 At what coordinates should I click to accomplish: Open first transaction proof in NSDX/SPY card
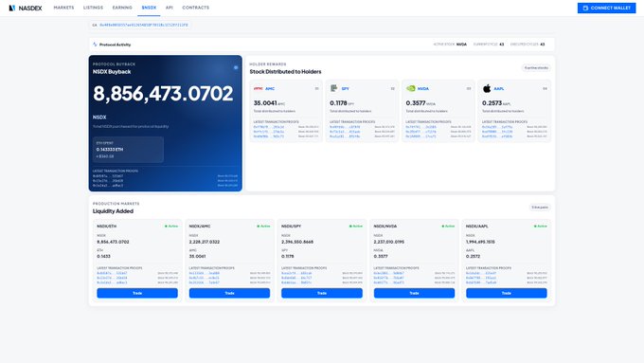[296, 273]
